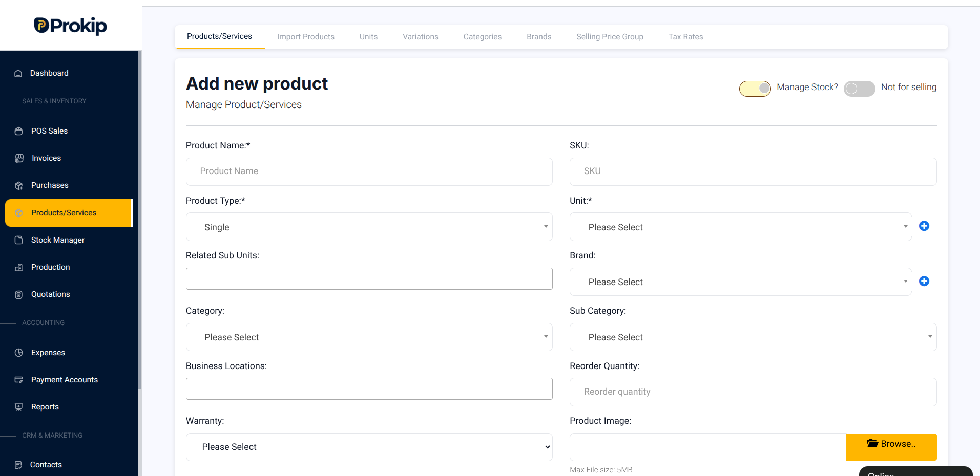This screenshot has height=476, width=980.
Task: Click the Quotations sidebar icon
Action: 19,294
